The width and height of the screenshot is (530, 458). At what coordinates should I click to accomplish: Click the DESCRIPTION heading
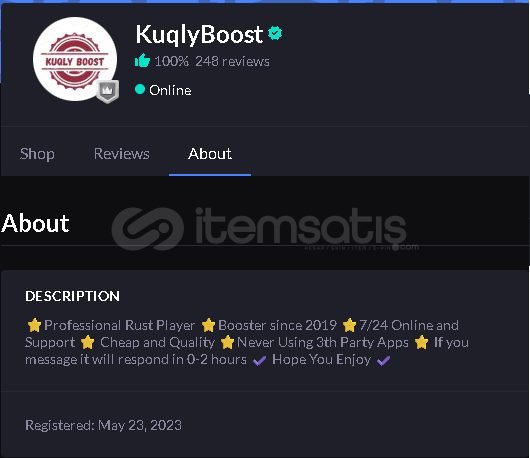point(72,296)
